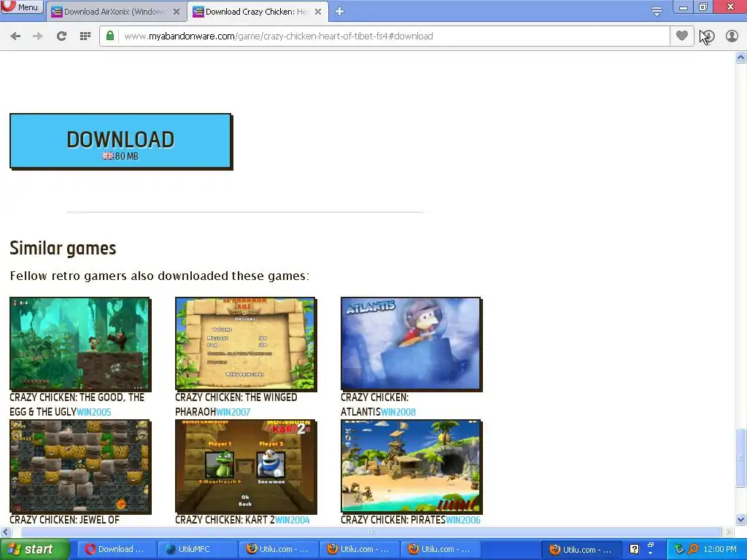
Task: Select the Opera Download taskbar button
Action: 116,549
